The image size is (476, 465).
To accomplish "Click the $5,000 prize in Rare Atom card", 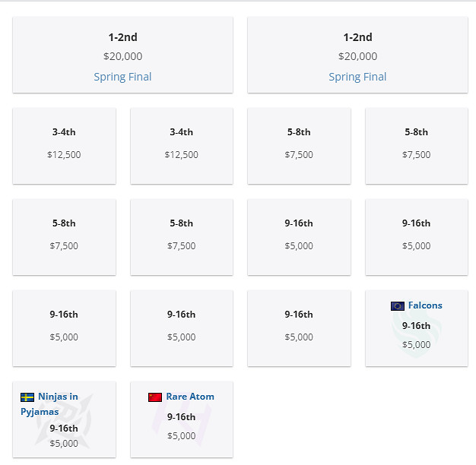I will [181, 436].
